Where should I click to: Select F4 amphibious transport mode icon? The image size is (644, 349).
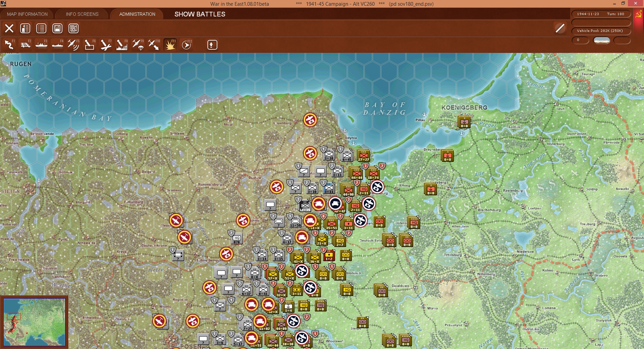(x=57, y=45)
